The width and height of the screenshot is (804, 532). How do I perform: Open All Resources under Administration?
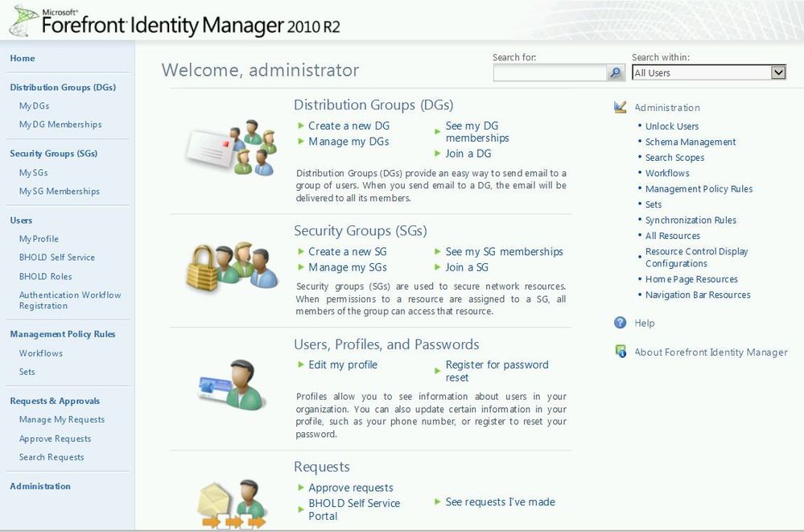[673, 236]
